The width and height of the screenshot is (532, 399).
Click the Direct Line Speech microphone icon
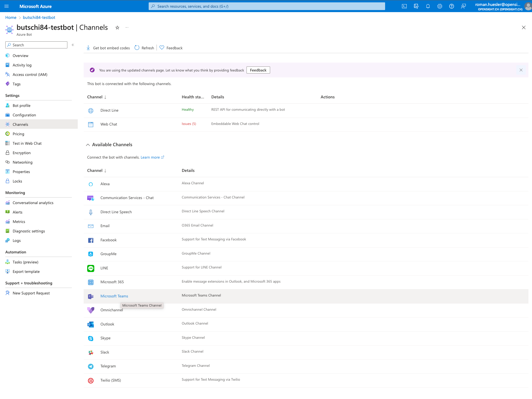tap(91, 212)
